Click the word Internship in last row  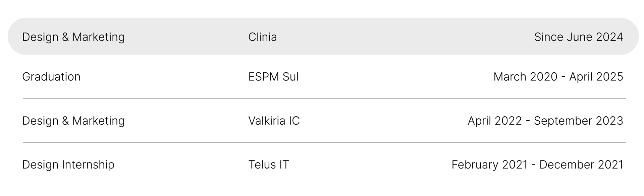click(88, 165)
